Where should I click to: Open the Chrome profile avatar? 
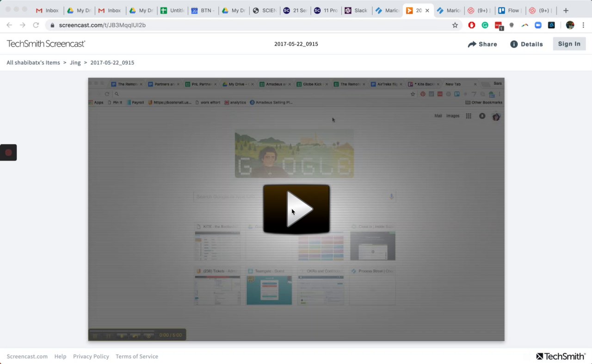[570, 25]
